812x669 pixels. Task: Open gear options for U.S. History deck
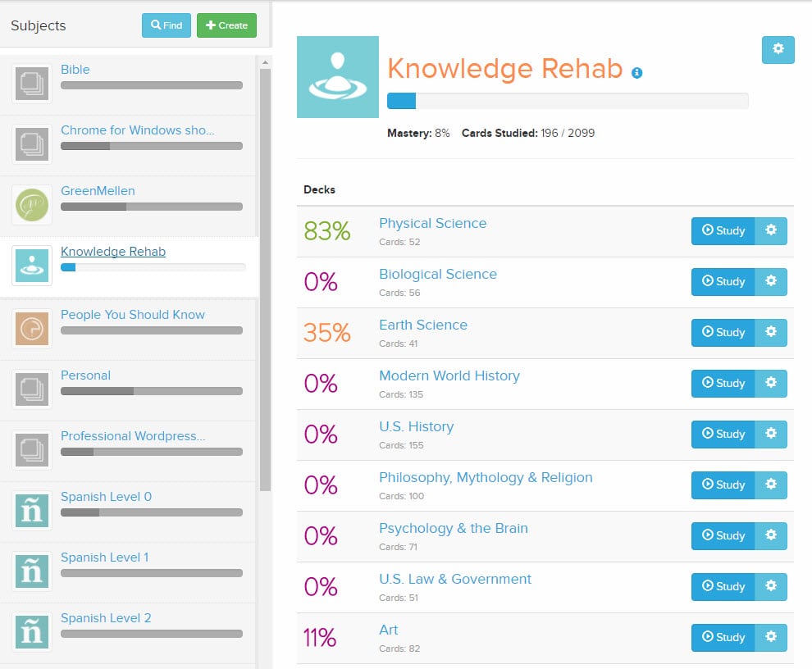coord(770,434)
